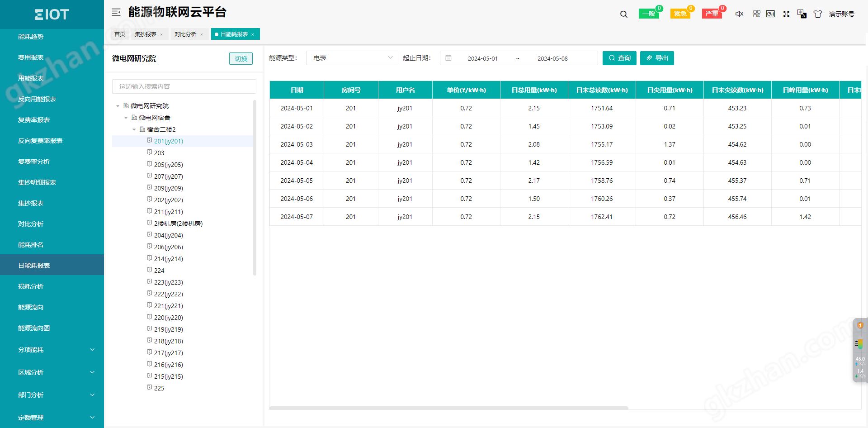Select 2楼机房(2楼机房) tree item
Image resolution: width=868 pixels, height=428 pixels.
[178, 224]
